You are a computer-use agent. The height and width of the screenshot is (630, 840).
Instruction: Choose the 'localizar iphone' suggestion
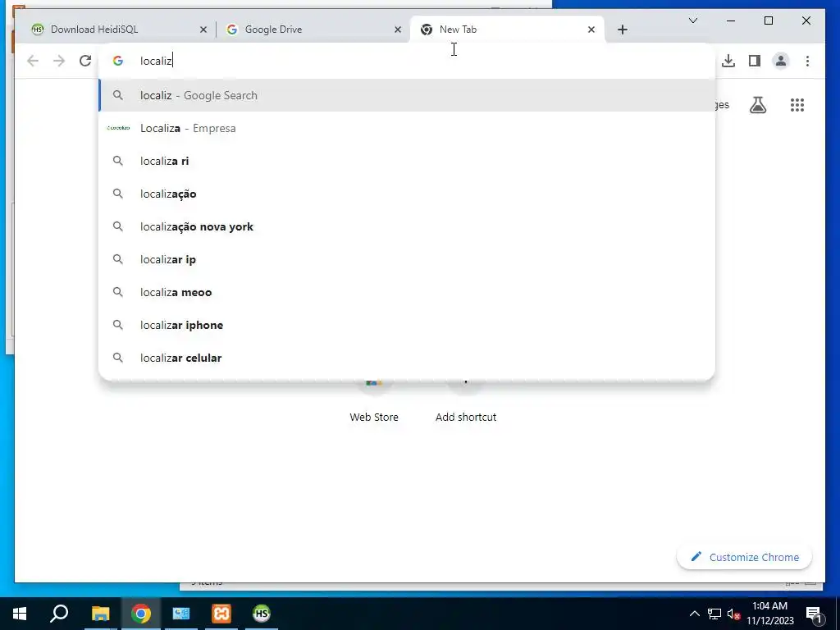(x=407, y=325)
